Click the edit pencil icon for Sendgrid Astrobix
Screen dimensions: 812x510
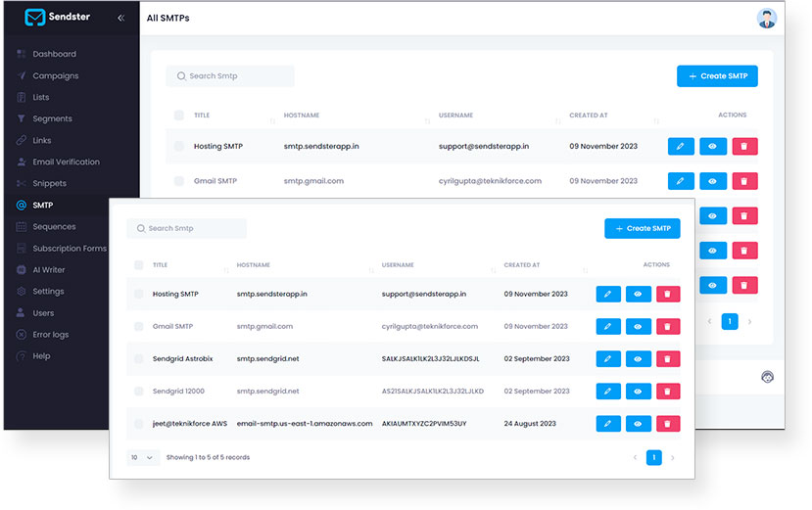coord(608,359)
